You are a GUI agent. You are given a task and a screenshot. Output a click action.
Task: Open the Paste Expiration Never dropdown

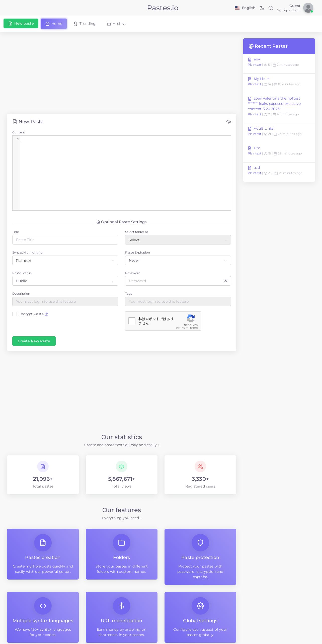point(178,260)
